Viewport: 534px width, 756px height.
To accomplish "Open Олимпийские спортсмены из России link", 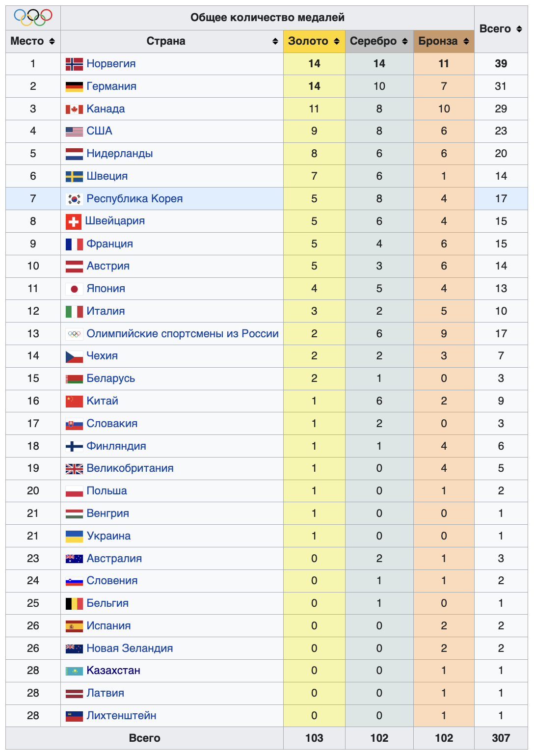I will point(183,334).
